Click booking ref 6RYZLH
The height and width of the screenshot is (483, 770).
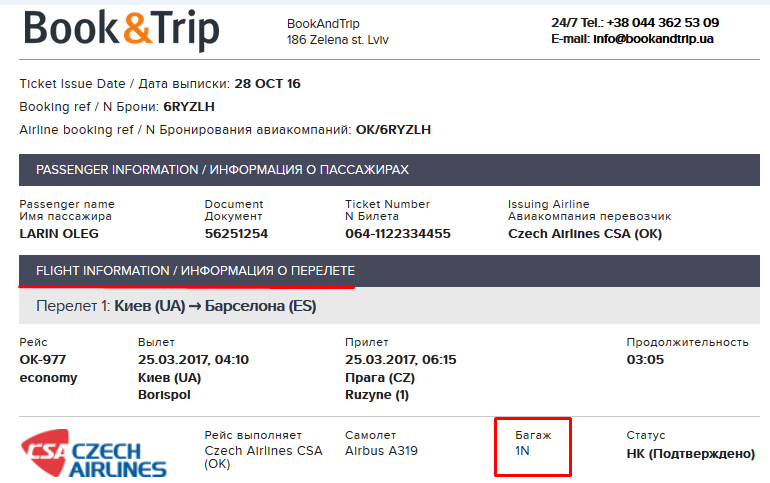pyautogui.click(x=189, y=107)
